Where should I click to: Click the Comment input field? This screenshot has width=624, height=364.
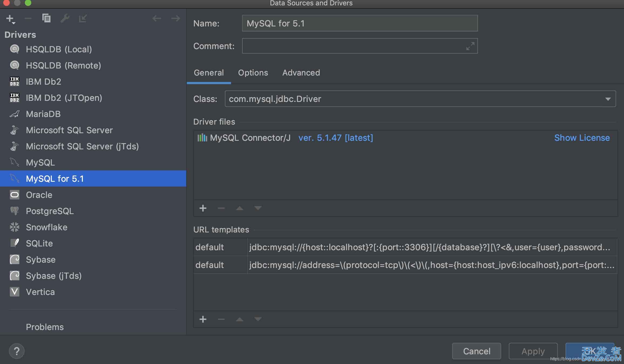(x=360, y=46)
